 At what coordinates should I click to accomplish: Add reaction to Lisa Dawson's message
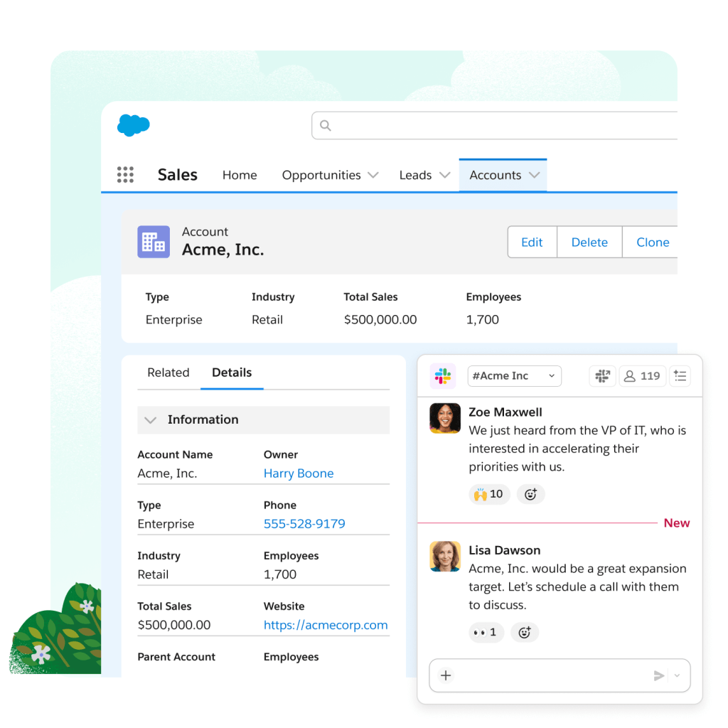click(x=525, y=632)
